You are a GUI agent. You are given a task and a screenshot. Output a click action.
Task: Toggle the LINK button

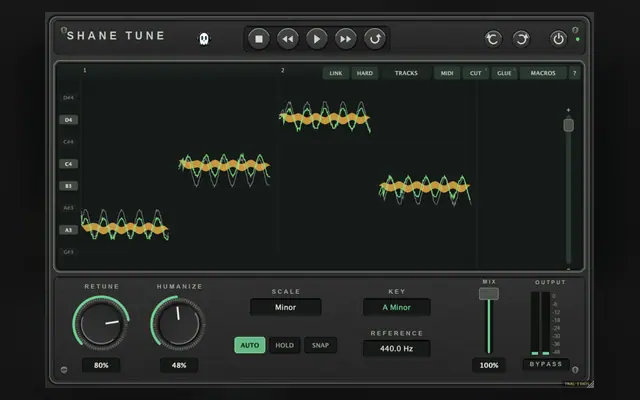pos(336,73)
